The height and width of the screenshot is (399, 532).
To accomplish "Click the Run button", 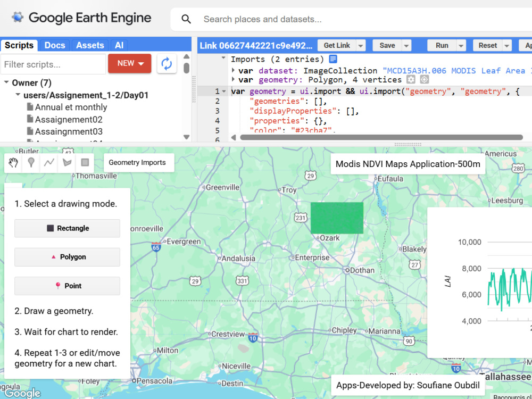I will tap(442, 45).
